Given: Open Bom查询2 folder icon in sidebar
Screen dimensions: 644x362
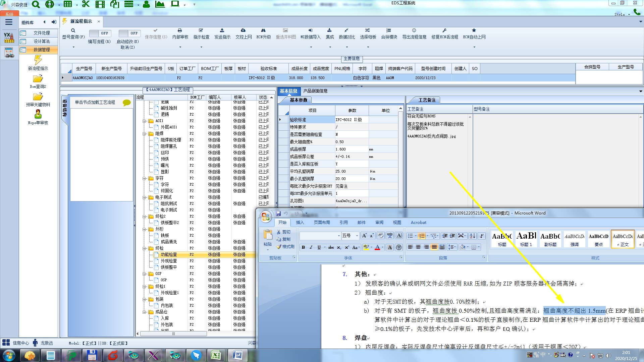Looking at the screenshot, I should [x=38, y=79].
